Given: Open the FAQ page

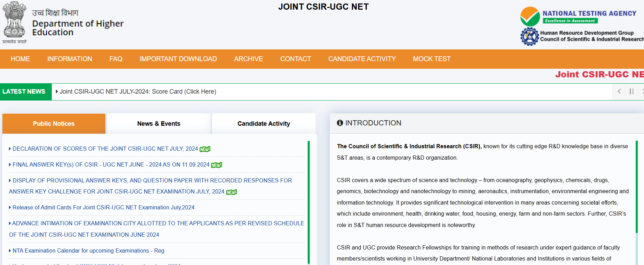Looking at the screenshot, I should [x=116, y=59].
